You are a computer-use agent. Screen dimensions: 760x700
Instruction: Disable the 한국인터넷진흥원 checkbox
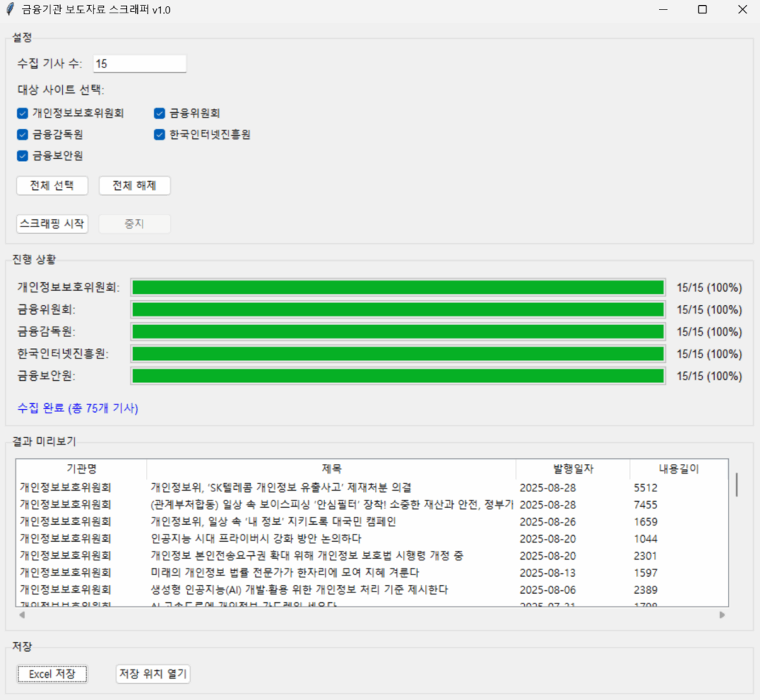coord(160,135)
